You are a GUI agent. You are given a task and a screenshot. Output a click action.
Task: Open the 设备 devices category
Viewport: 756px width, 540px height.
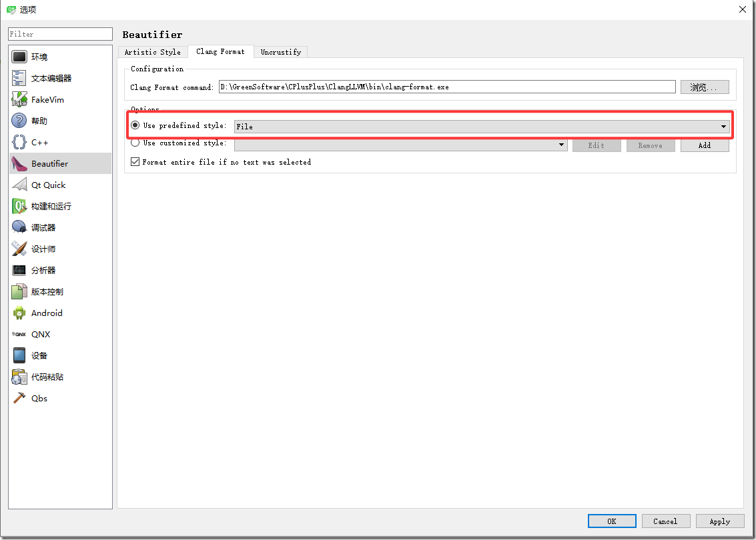60,355
